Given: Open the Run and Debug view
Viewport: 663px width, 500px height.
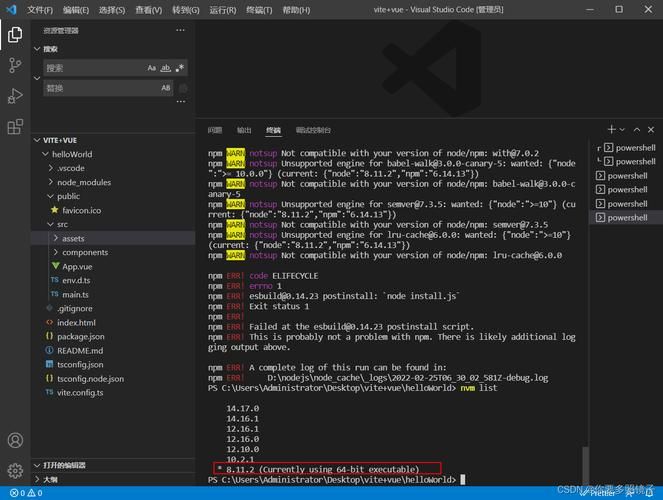Looking at the screenshot, I should tap(15, 96).
